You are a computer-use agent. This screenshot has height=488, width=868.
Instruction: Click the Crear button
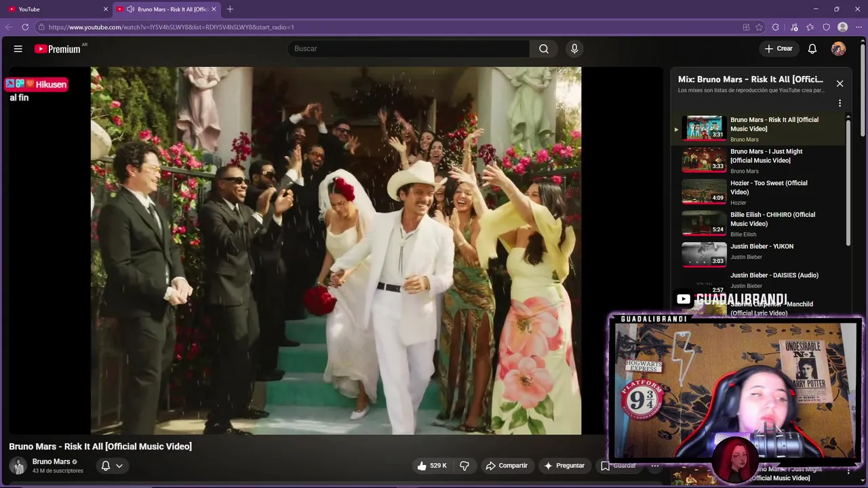[x=778, y=49]
